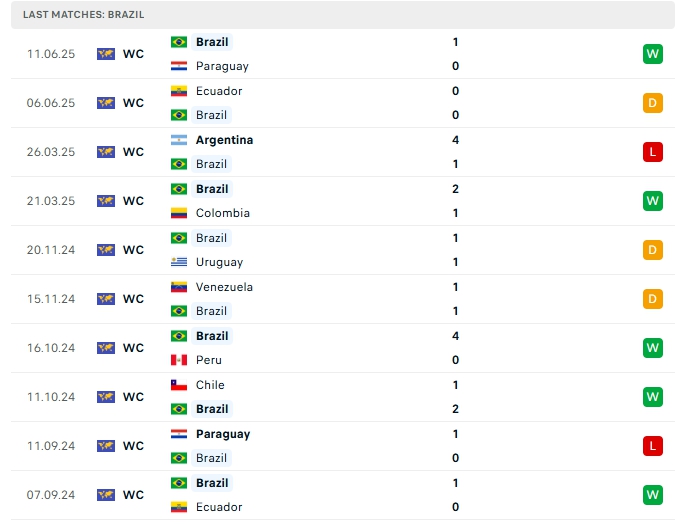Click the Uruguay flag icon
This screenshot has width=684, height=524.
[x=179, y=262]
